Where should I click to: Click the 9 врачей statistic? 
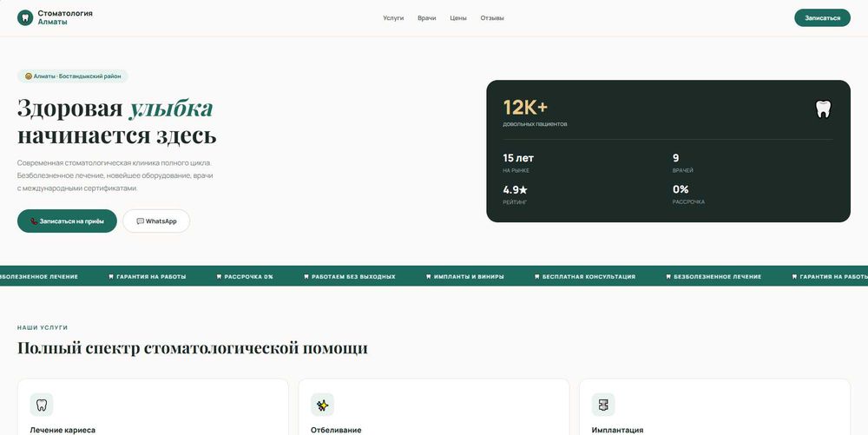tap(682, 162)
